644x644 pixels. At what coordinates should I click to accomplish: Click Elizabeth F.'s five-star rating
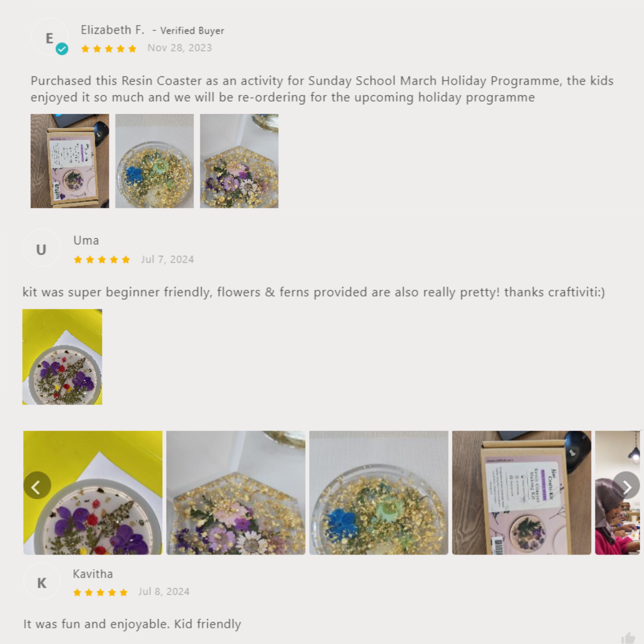click(x=109, y=49)
